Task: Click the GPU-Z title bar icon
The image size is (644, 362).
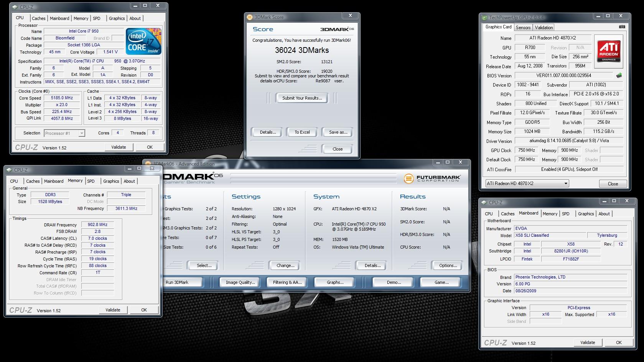Action: (485, 18)
